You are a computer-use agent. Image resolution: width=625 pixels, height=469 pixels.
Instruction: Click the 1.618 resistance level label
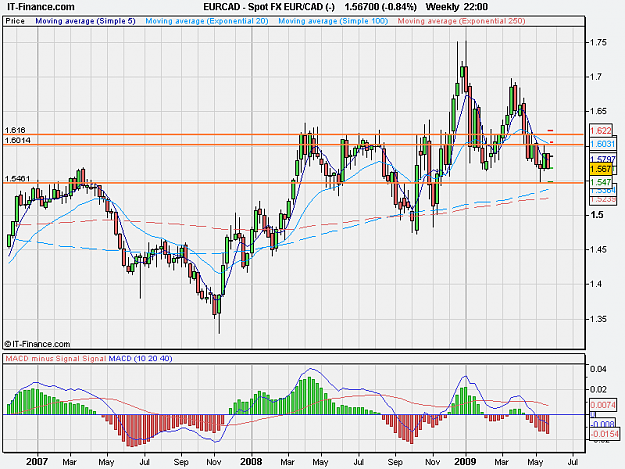pyautogui.click(x=15, y=130)
